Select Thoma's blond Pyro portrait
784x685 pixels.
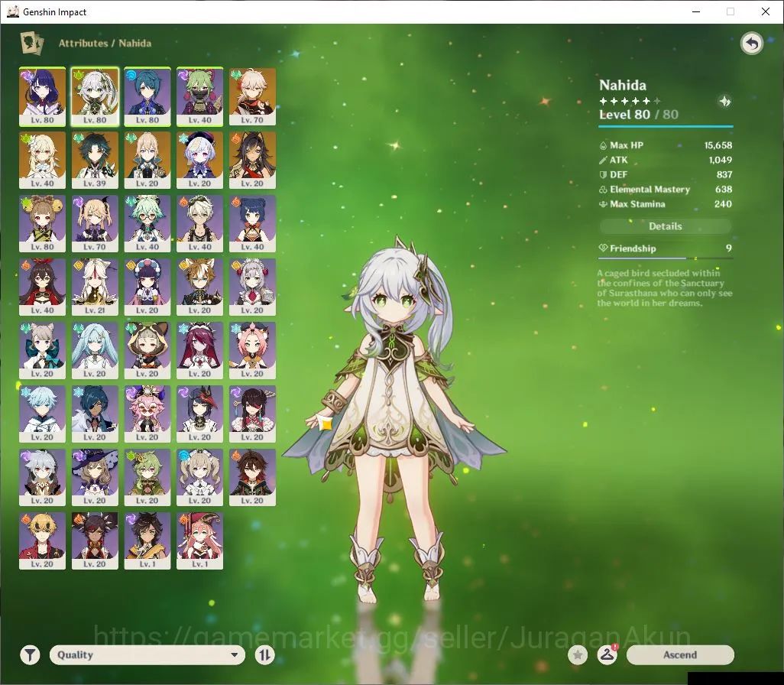pos(43,541)
